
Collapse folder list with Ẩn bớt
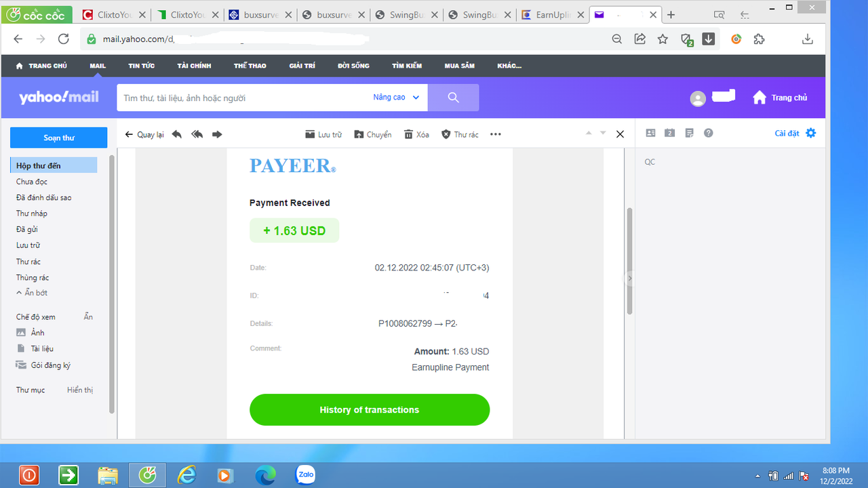click(32, 293)
